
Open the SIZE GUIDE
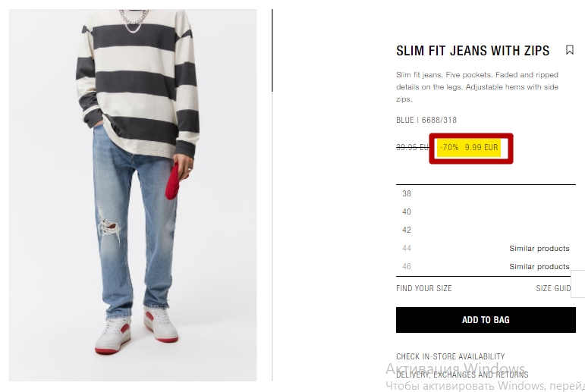tap(553, 288)
